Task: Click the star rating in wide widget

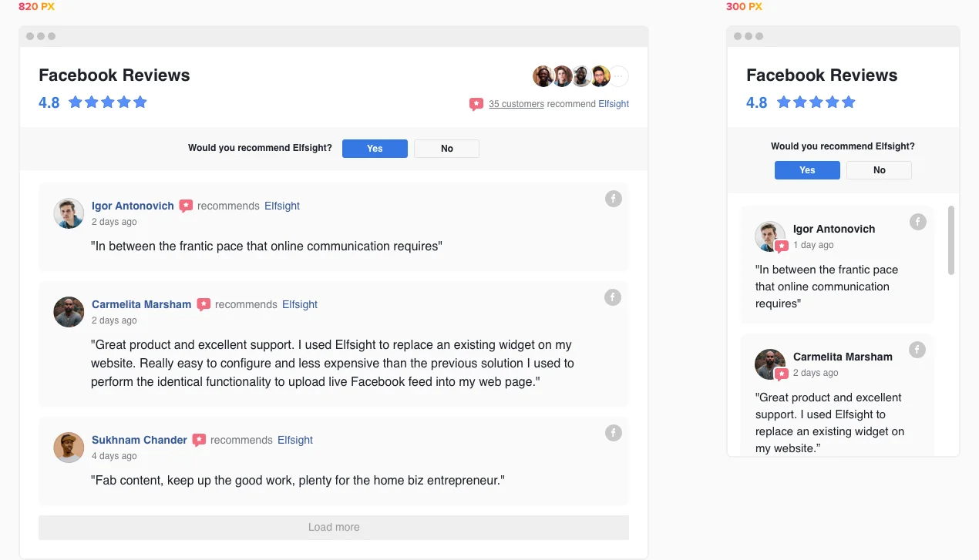Action: 108,102
